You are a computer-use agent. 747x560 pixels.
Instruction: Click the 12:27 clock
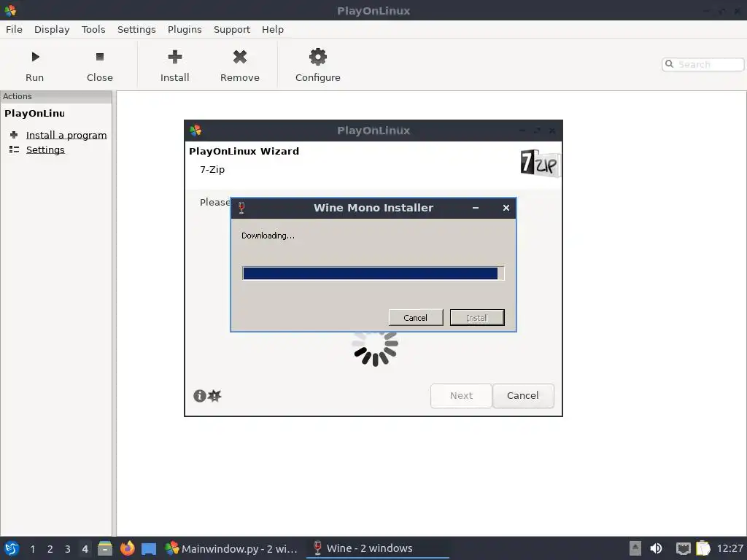coord(729,548)
